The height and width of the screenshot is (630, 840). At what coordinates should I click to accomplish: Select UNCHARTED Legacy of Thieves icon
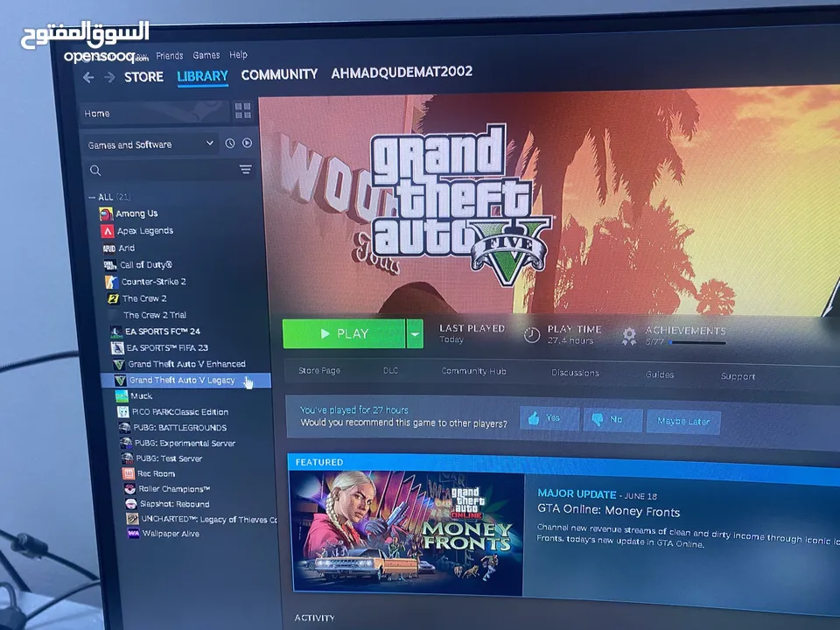132,519
